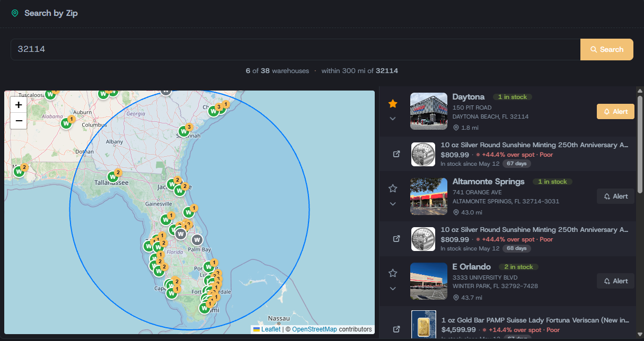
Task: Set Alert for Daytona warehouse
Action: 615,111
